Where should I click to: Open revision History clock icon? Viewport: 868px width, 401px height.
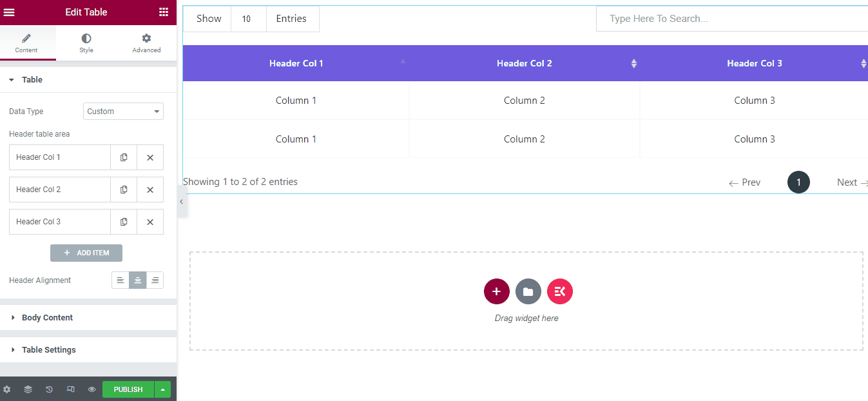pyautogui.click(x=49, y=389)
